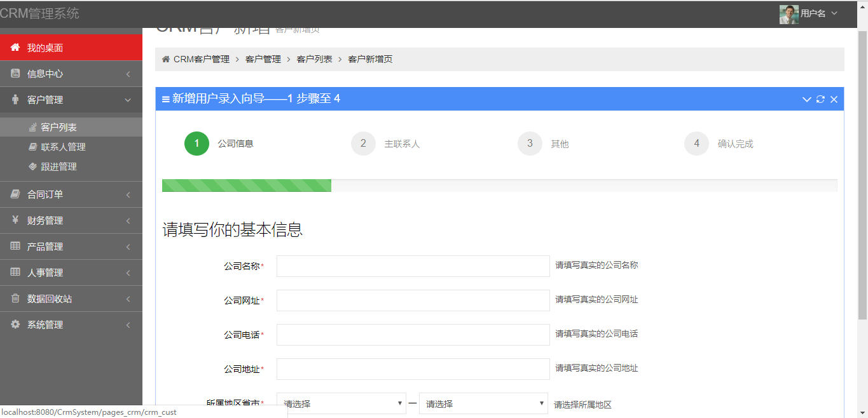Refresh the wizard panel
This screenshot has width=868, height=418.
820,99
